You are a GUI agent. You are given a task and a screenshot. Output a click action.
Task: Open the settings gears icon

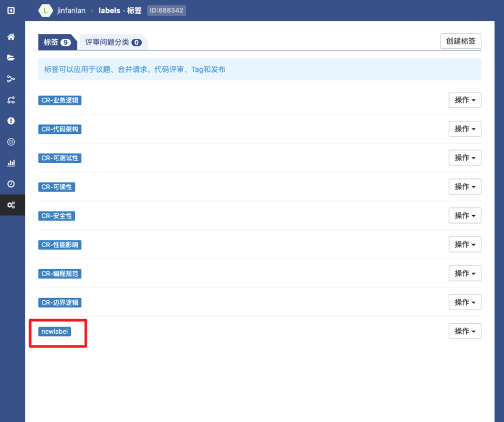coord(11,205)
